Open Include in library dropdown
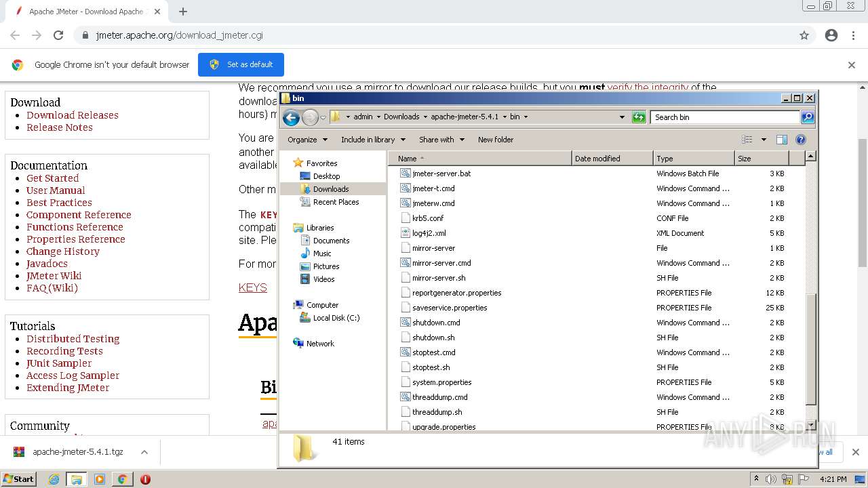The width and height of the screenshot is (868, 488). coord(373,140)
